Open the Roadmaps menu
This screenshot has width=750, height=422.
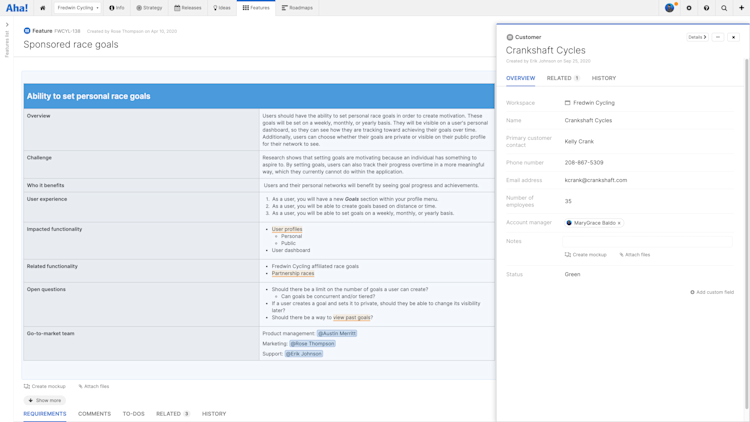coord(297,8)
